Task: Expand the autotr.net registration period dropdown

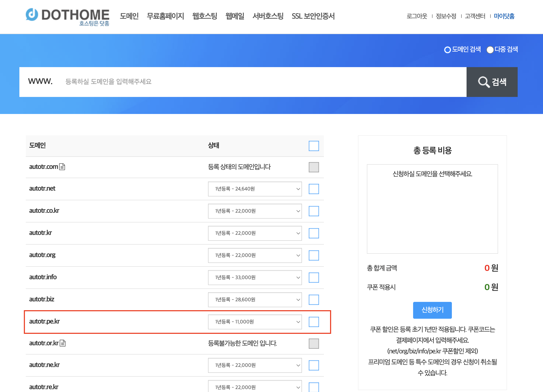Action: point(254,189)
